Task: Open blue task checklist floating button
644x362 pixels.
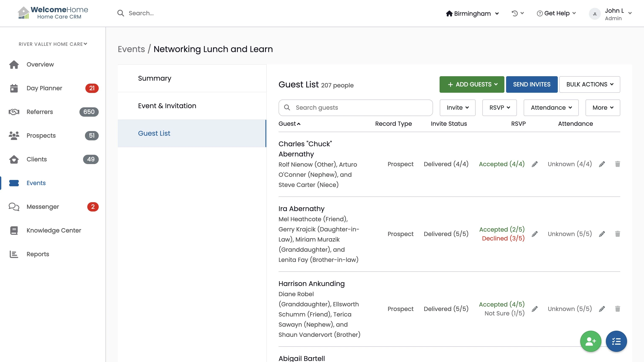Action: tap(616, 341)
